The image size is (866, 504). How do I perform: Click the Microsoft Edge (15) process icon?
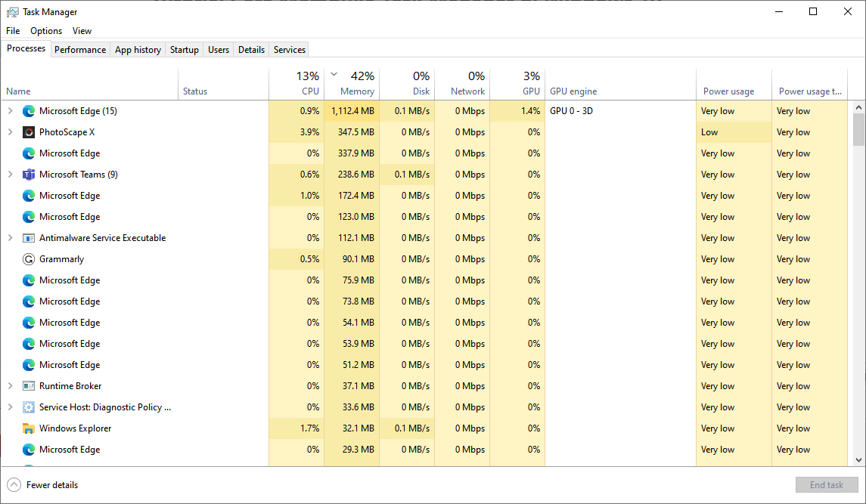29,111
